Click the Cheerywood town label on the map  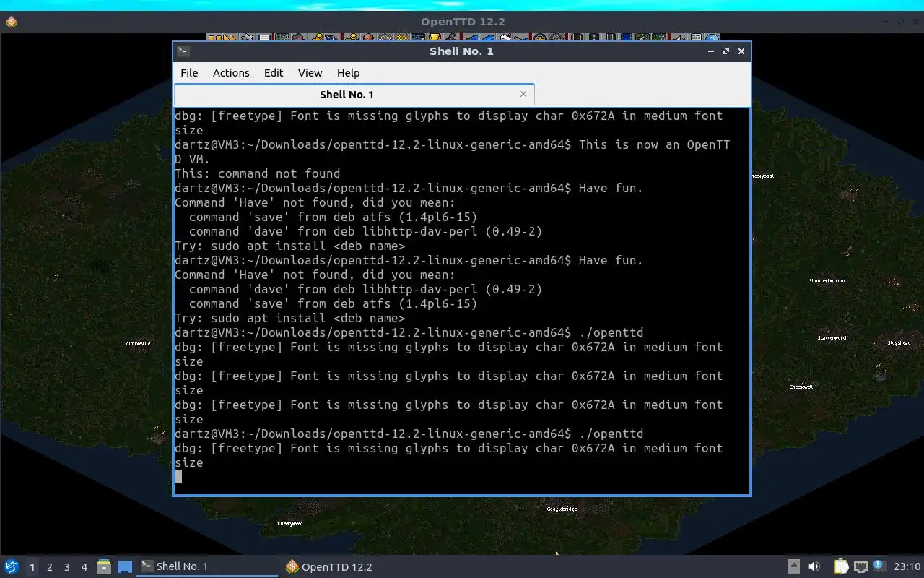(x=290, y=523)
